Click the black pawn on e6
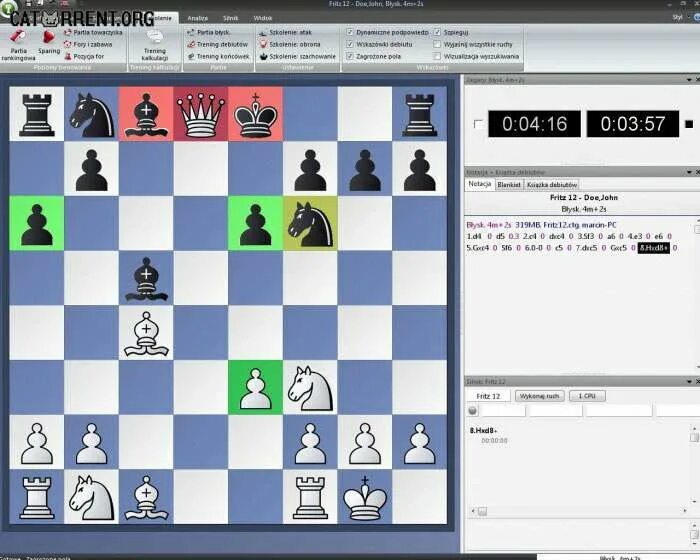Viewport: 700px width, 560px height. pos(255,223)
